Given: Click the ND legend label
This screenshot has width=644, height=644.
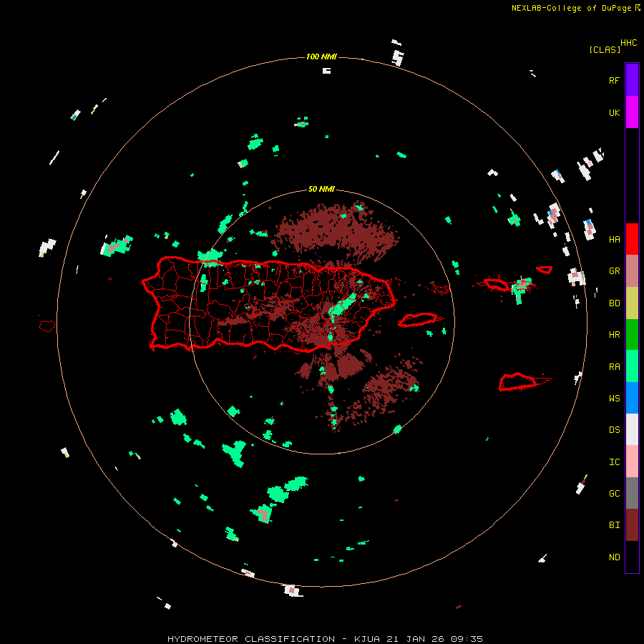Looking at the screenshot, I should 614,557.
